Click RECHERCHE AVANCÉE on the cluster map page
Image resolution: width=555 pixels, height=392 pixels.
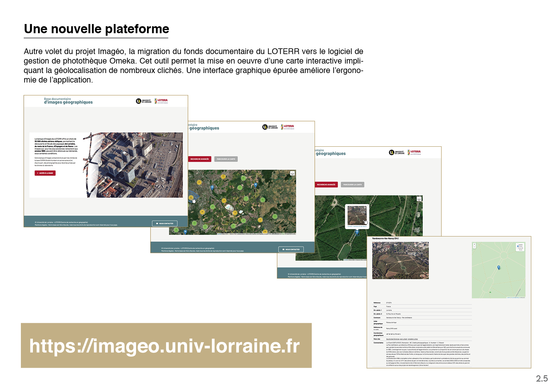point(200,159)
